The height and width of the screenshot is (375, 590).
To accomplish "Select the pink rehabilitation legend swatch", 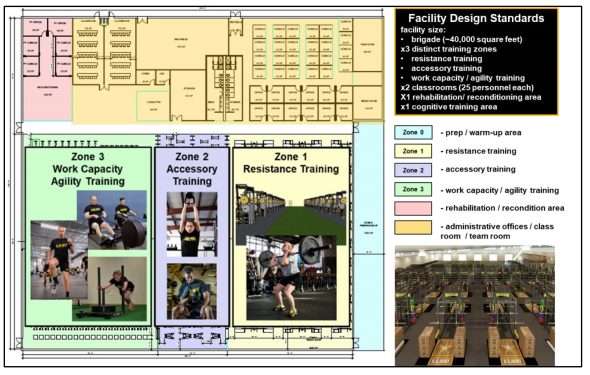I will pos(413,208).
